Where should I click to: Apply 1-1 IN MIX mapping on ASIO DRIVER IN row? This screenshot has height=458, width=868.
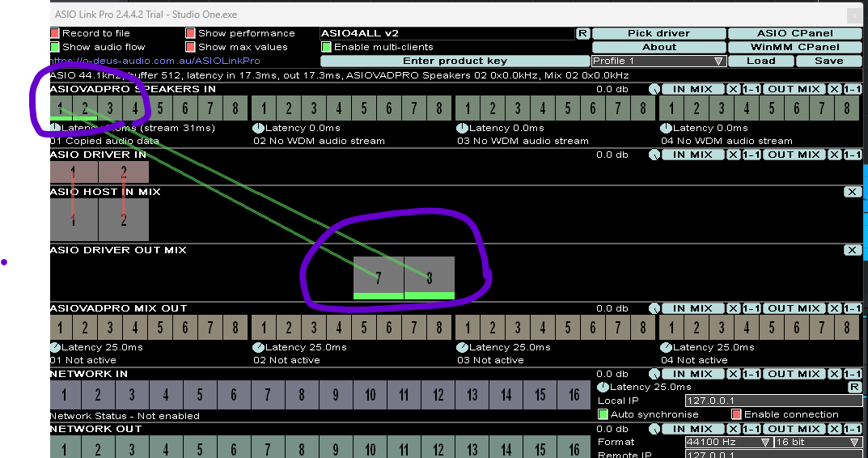point(752,155)
